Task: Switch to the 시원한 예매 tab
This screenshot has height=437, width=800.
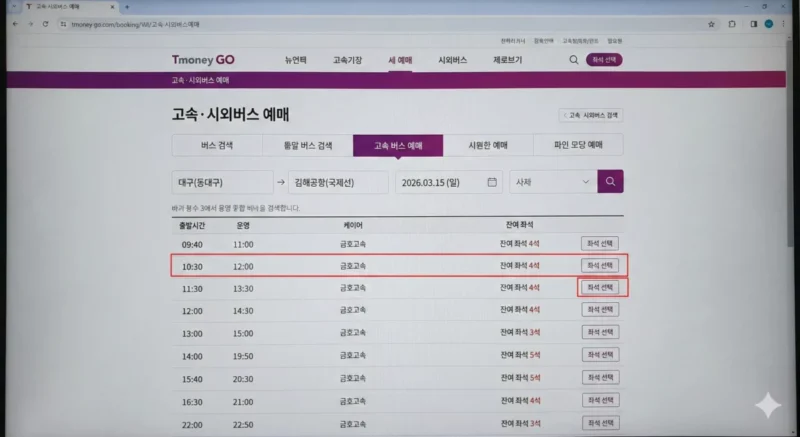Action: 488,145
